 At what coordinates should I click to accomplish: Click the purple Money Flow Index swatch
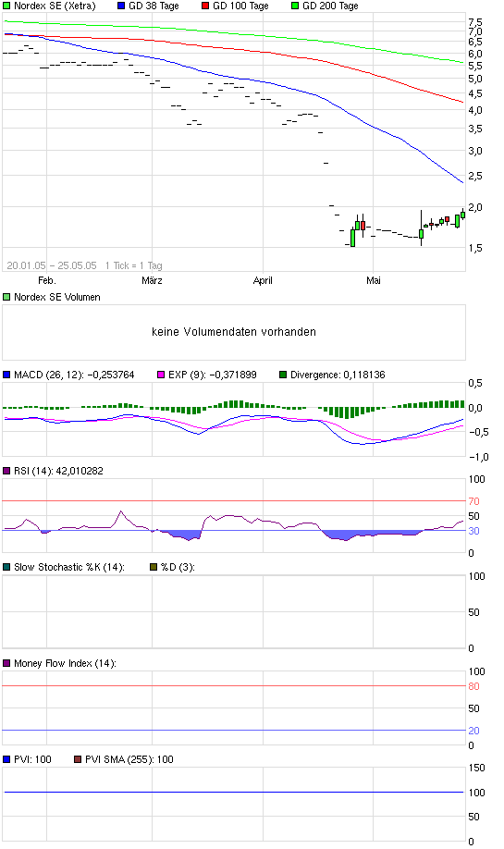(x=6, y=663)
